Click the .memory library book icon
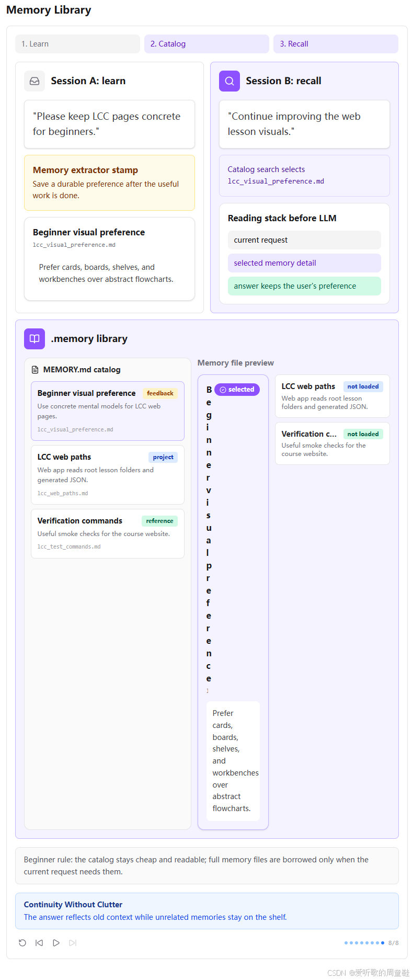The width and height of the screenshot is (413, 980). 35,339
